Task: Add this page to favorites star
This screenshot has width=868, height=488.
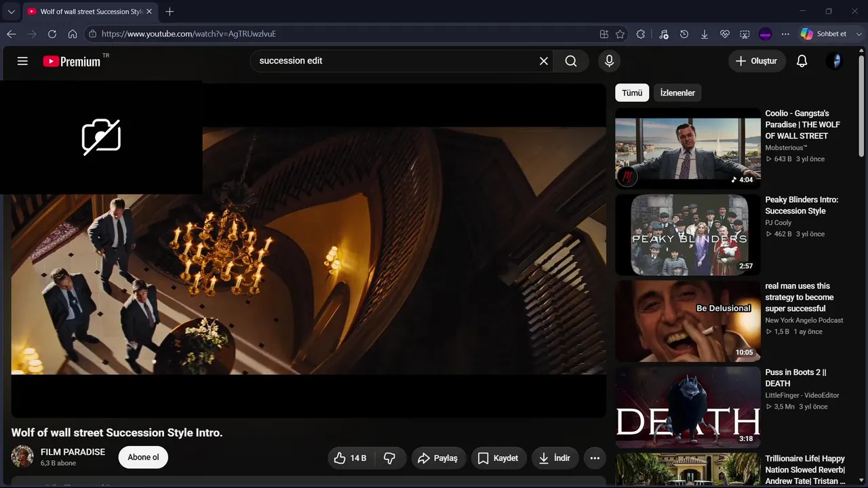Action: click(x=620, y=34)
